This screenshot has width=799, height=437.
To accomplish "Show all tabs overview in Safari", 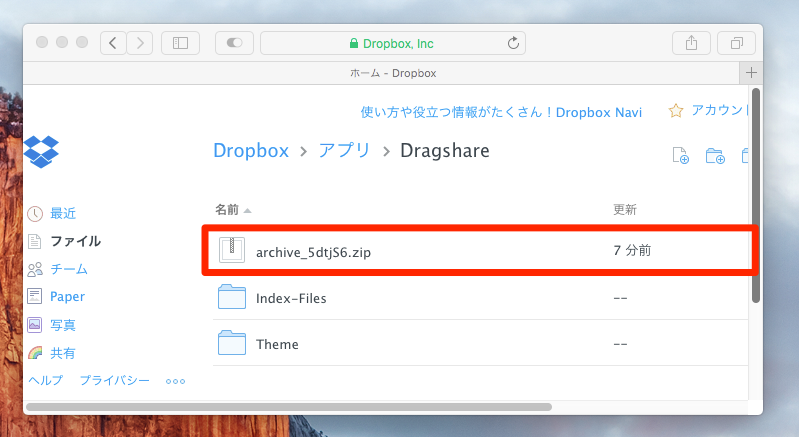I will [737, 43].
